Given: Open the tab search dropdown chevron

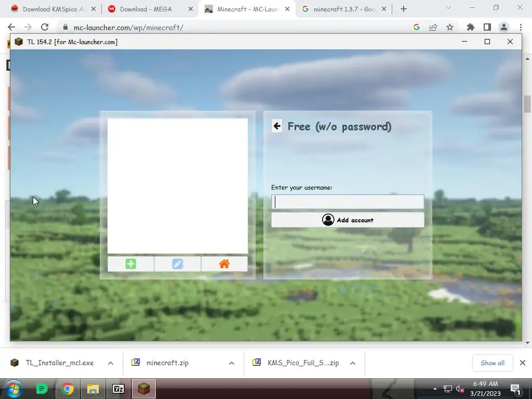Looking at the screenshot, I should click(x=448, y=7).
